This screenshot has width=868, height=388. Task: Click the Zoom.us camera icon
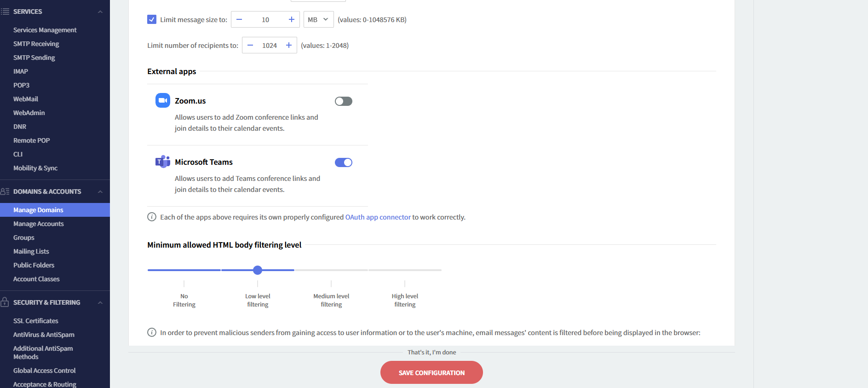(162, 100)
